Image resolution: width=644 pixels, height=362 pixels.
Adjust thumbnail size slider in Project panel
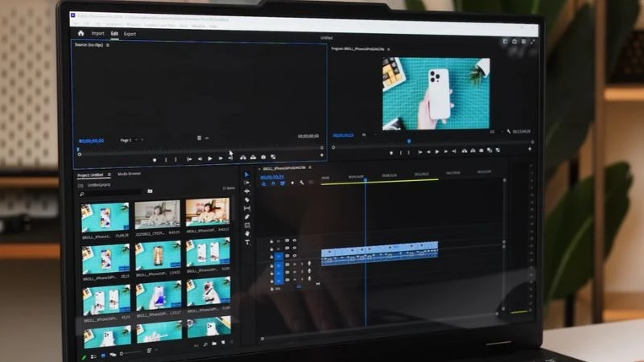[131, 352]
